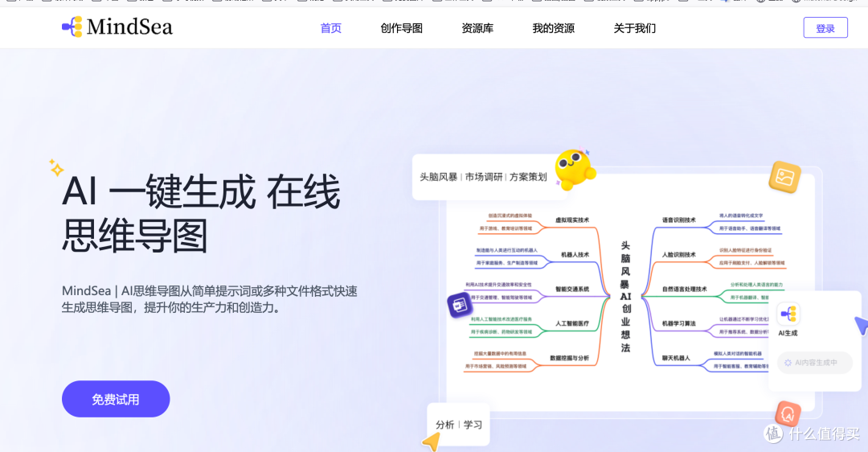Click the central 头脑风暴AI创业想法 node
Screen dimensions: 868x452
(x=625, y=297)
